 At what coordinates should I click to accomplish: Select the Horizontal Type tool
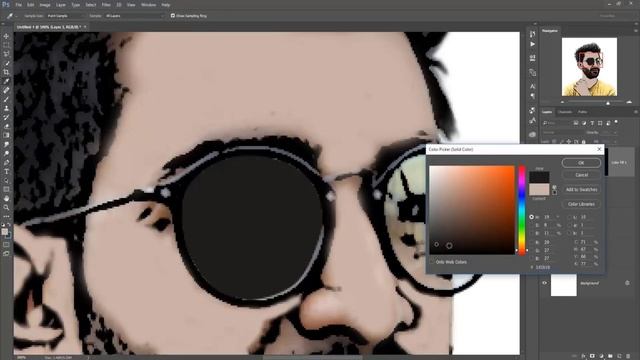point(6,171)
